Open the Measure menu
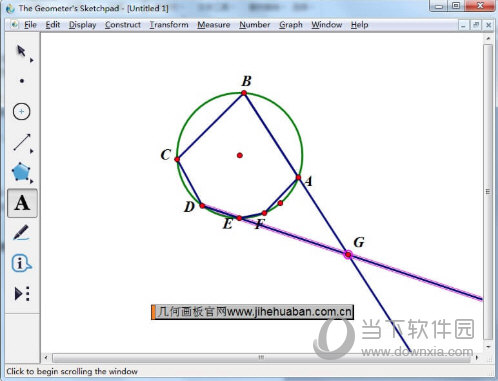The width and height of the screenshot is (498, 381). point(213,25)
